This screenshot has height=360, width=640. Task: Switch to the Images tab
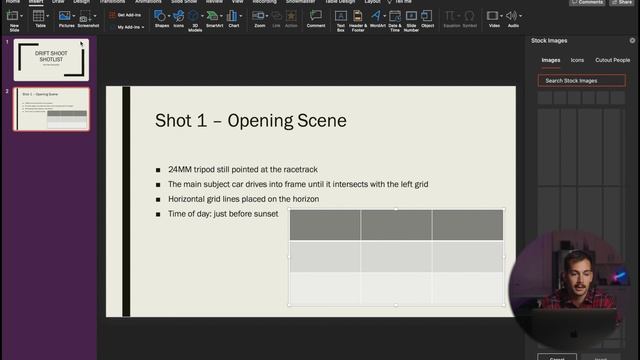coord(551,60)
